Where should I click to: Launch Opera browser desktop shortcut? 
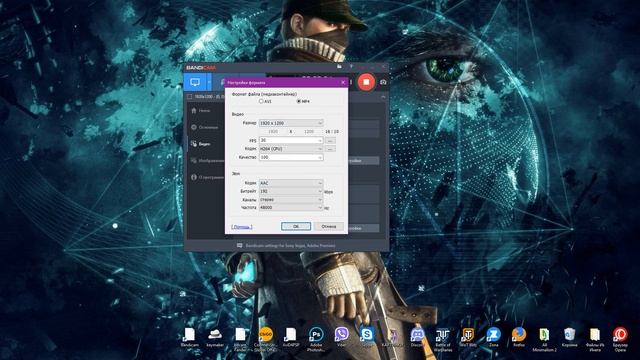620,339
